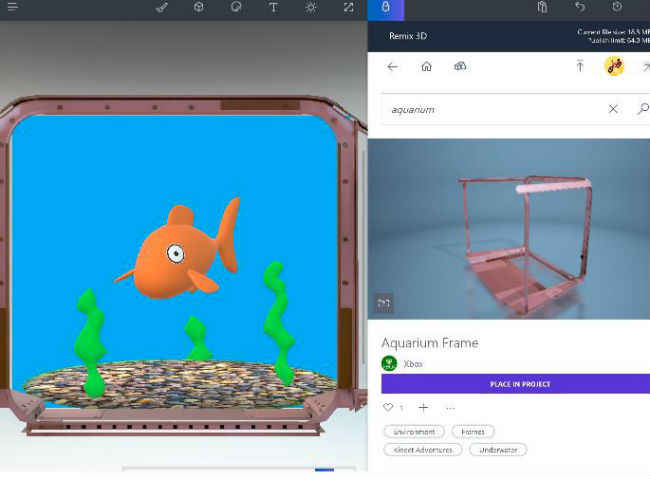Select the orange fish on canvas
The width and height of the screenshot is (650, 479).
[x=178, y=249]
